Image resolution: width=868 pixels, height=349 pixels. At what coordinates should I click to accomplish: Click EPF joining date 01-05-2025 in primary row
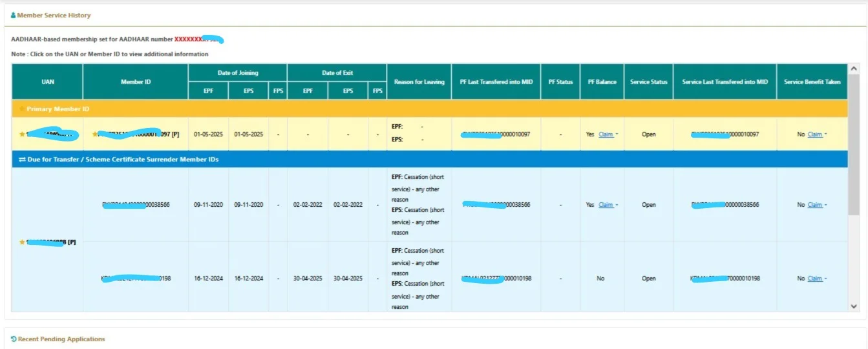coord(208,134)
